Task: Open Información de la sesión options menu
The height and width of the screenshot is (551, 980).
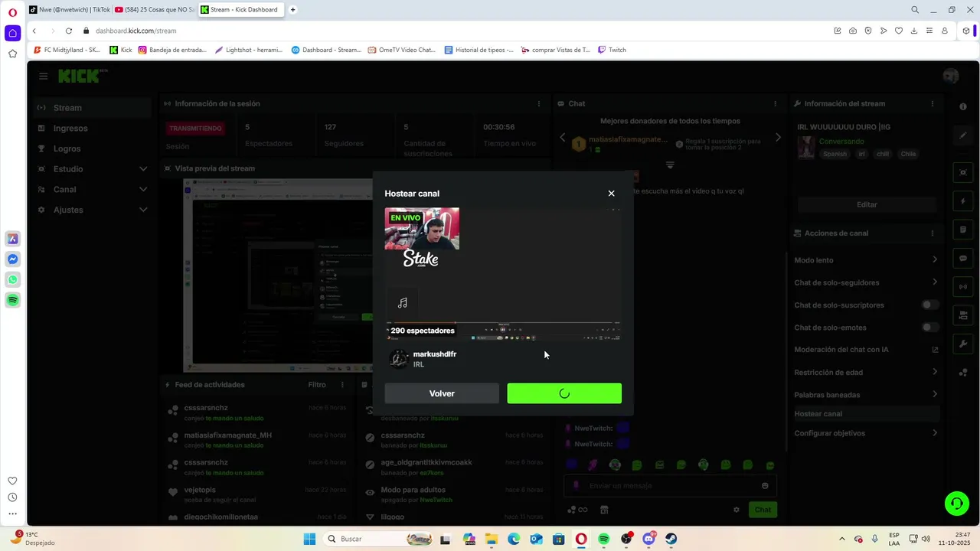Action: tap(539, 103)
